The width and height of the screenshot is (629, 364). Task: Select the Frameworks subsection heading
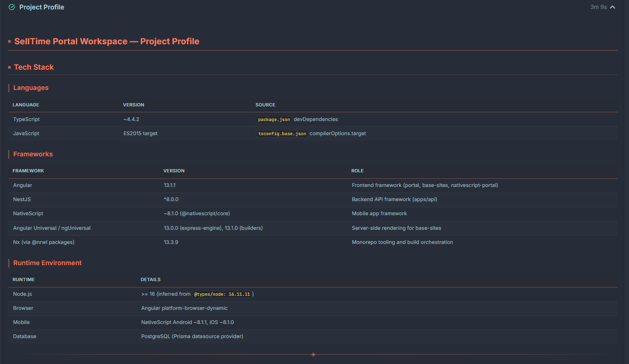click(x=33, y=154)
